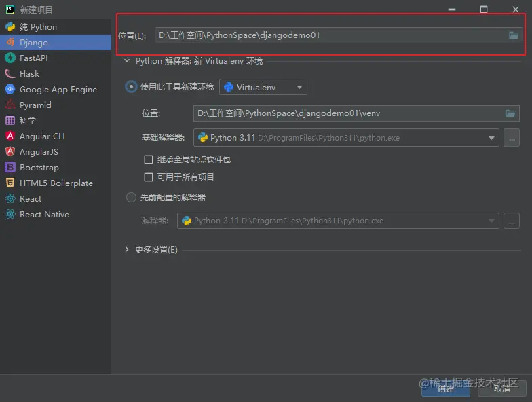Image resolution: width=532 pixels, height=402 pixels.
Task: Enable 可用于所有项目 checkbox
Action: point(149,177)
